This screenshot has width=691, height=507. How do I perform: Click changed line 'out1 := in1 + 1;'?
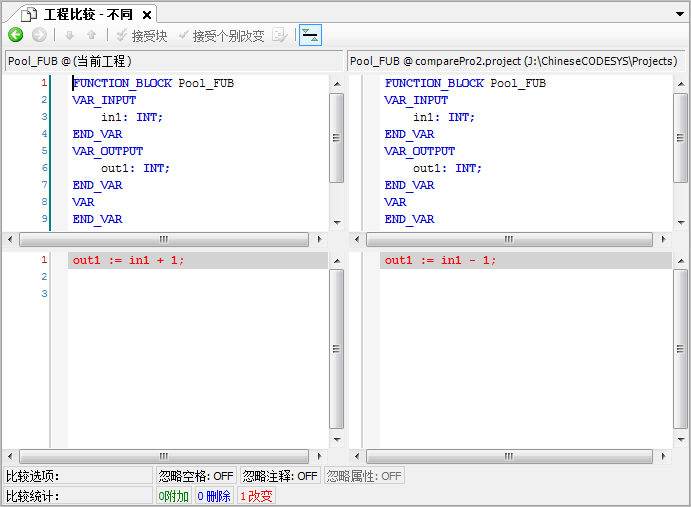(x=128, y=260)
